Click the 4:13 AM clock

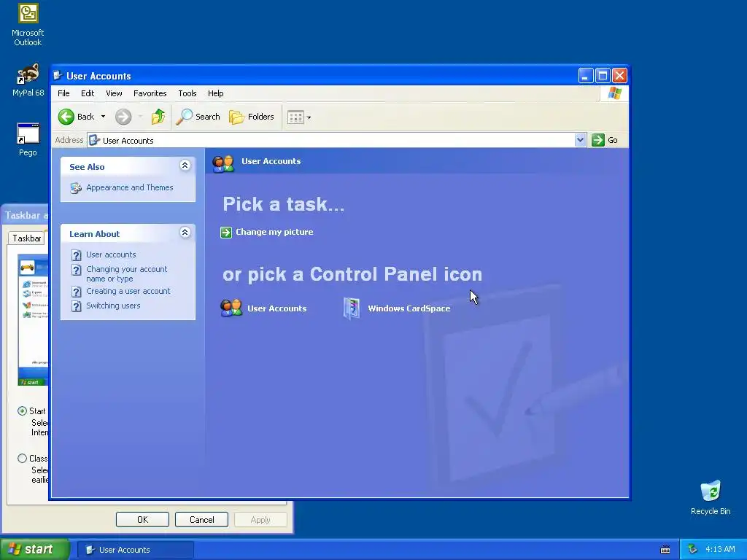pyautogui.click(x=720, y=549)
